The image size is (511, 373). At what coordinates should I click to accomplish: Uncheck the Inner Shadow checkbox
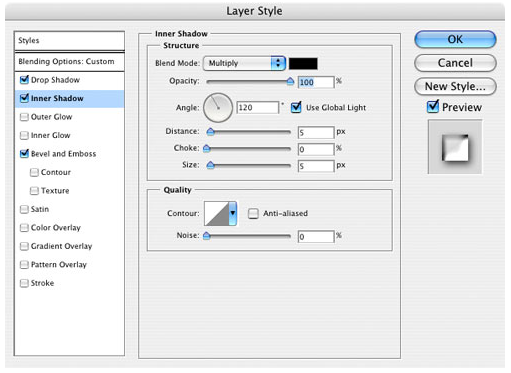(24, 98)
